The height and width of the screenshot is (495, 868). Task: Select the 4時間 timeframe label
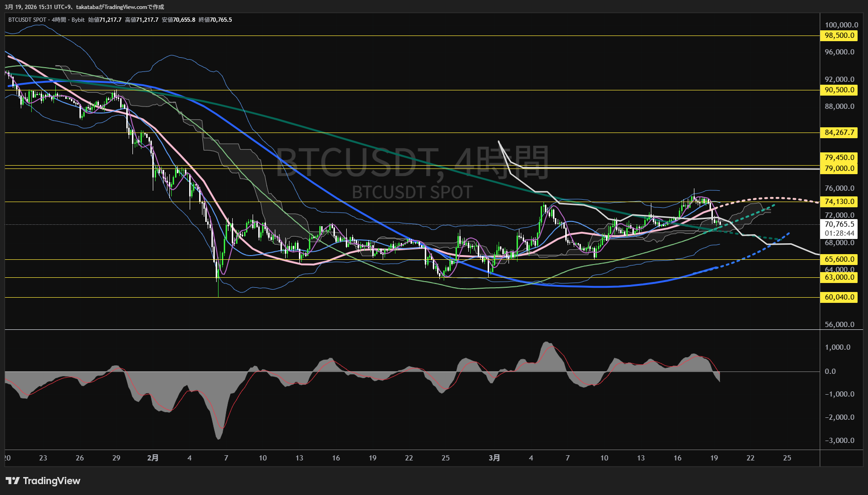[60, 20]
